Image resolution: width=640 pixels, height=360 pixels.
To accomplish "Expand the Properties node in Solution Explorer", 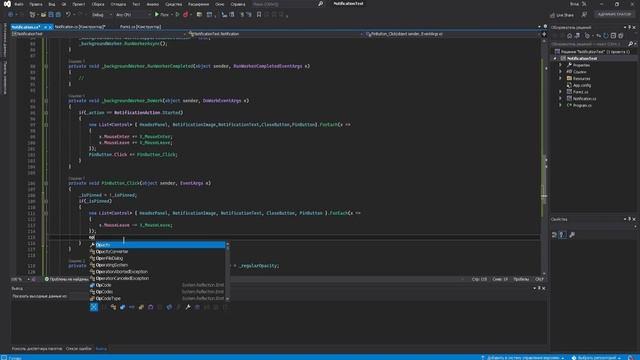I will (560, 65).
